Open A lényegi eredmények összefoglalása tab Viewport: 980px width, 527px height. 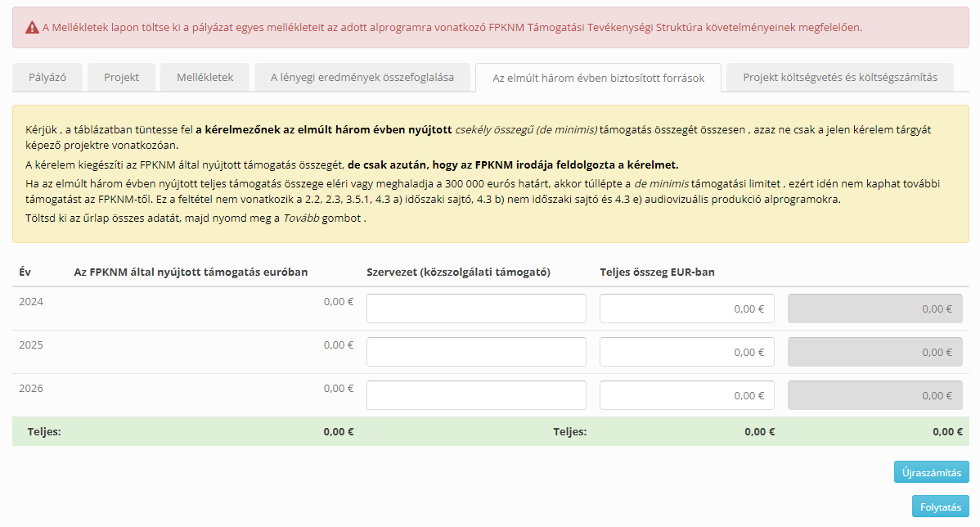362,77
